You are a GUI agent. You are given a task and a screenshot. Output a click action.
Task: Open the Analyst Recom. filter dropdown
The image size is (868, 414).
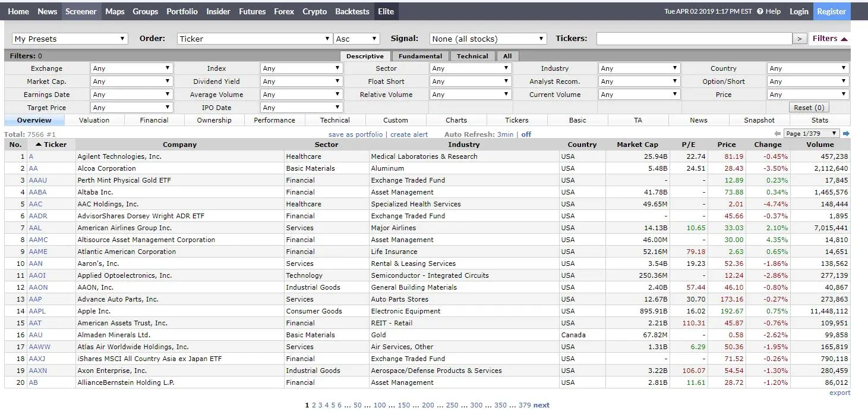pos(639,81)
